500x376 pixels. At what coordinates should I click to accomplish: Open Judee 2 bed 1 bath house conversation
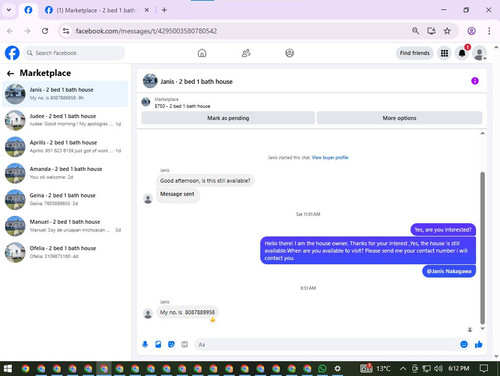coord(65,120)
